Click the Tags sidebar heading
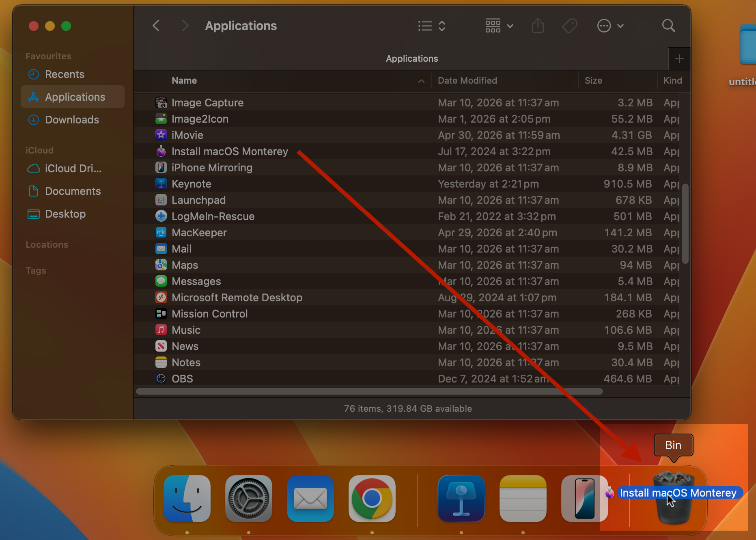 [36, 270]
